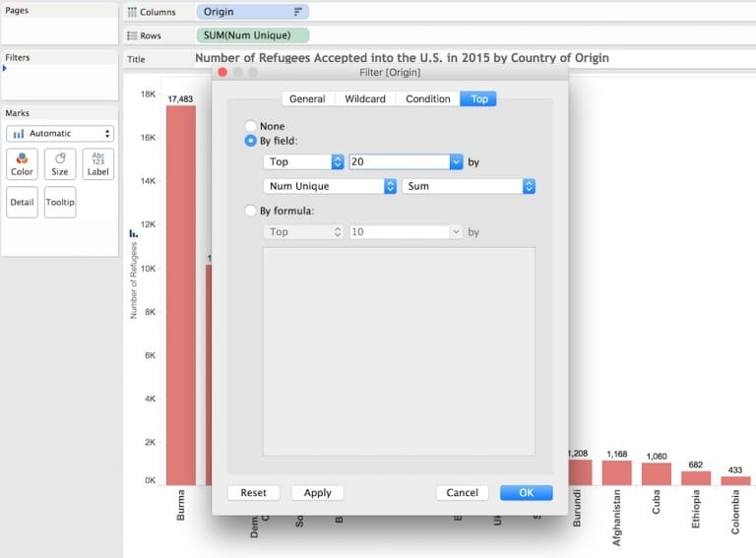756x558 pixels.
Task: Select the By field radio option
Action: click(250, 141)
